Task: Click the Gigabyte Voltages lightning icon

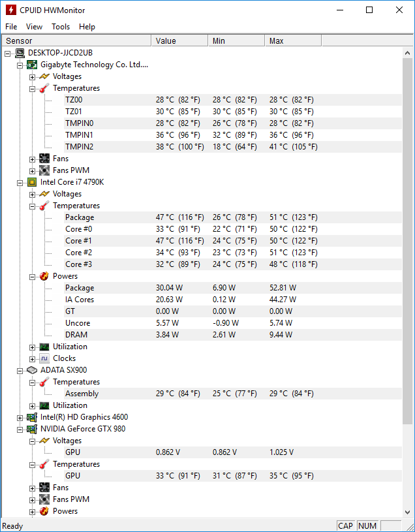Action: point(44,76)
